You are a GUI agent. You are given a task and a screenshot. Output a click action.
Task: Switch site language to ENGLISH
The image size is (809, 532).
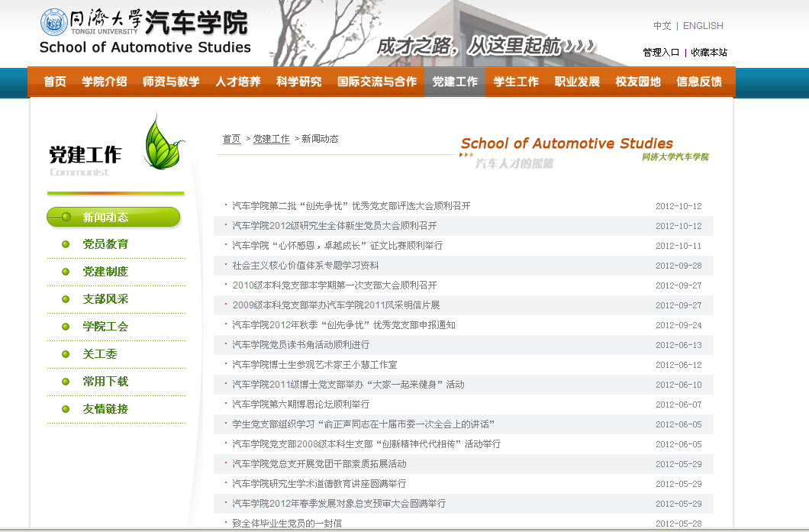coord(703,25)
